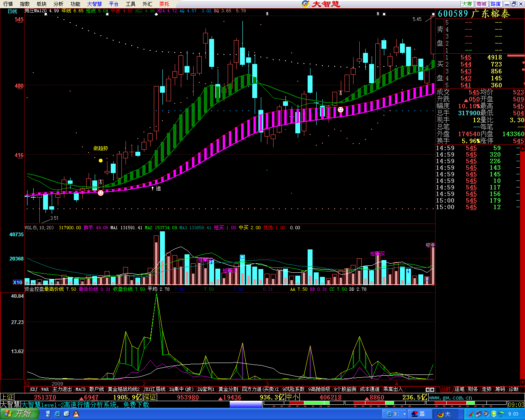Click the Windows 开始 start button
The height and width of the screenshot is (420, 525).
pyautogui.click(x=19, y=414)
